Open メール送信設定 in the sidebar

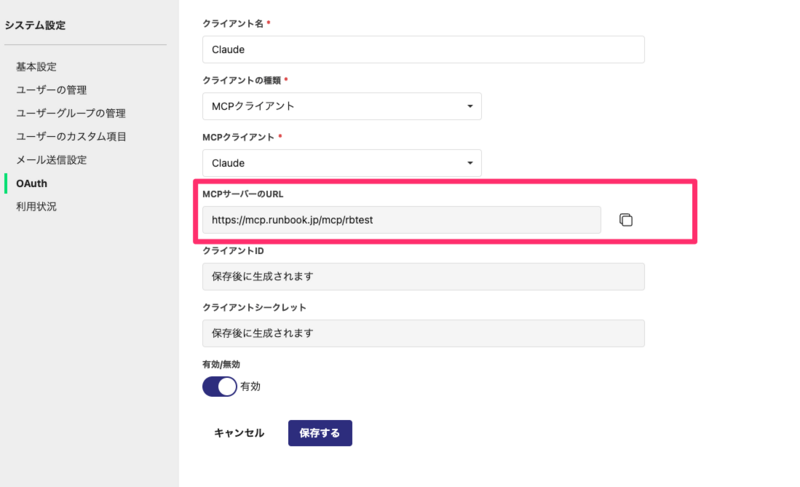pos(51,160)
